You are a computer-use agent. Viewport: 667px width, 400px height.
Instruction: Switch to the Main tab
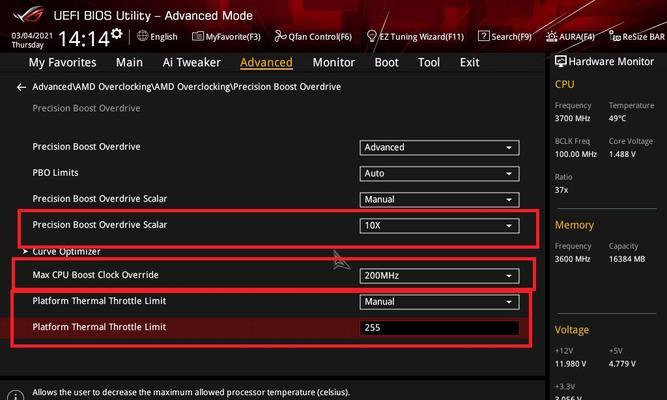pos(129,63)
